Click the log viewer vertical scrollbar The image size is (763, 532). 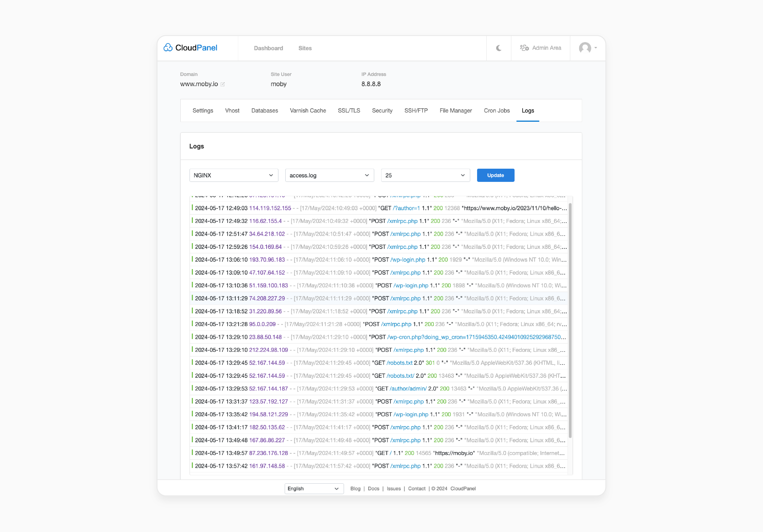pyautogui.click(x=570, y=321)
